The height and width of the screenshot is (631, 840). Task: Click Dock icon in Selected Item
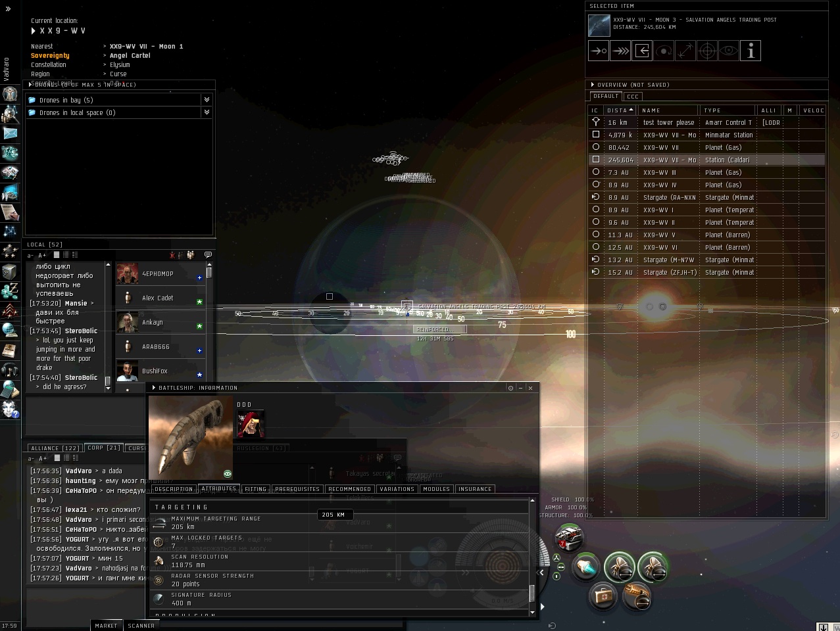tap(642, 51)
